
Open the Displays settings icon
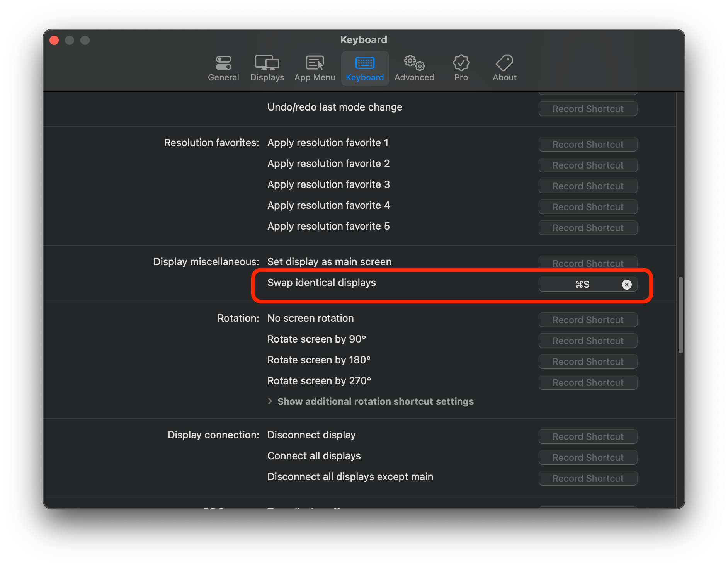pyautogui.click(x=267, y=68)
